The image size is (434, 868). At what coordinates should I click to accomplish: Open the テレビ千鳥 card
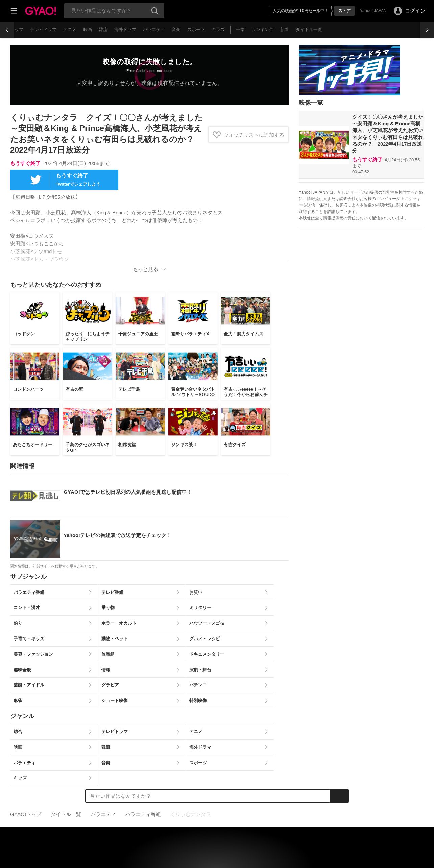click(x=140, y=374)
